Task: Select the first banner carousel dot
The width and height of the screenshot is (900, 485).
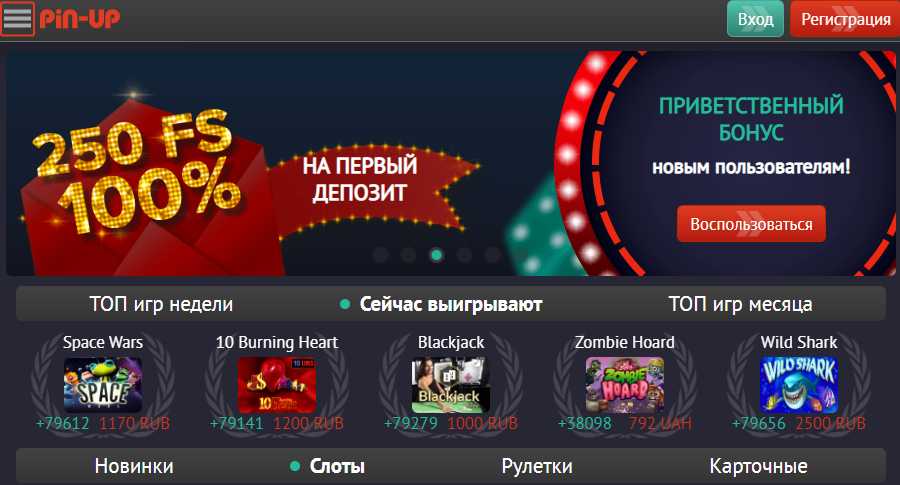Action: point(381,255)
